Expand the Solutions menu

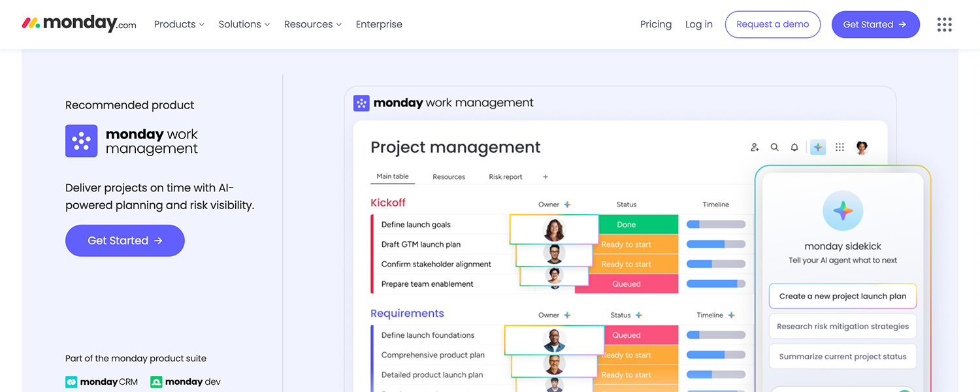click(x=244, y=24)
